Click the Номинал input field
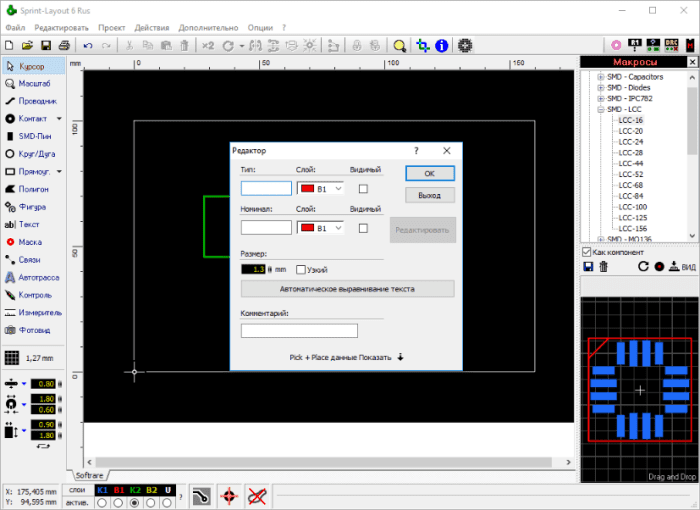Viewport: 700px width, 510px height. click(x=266, y=228)
